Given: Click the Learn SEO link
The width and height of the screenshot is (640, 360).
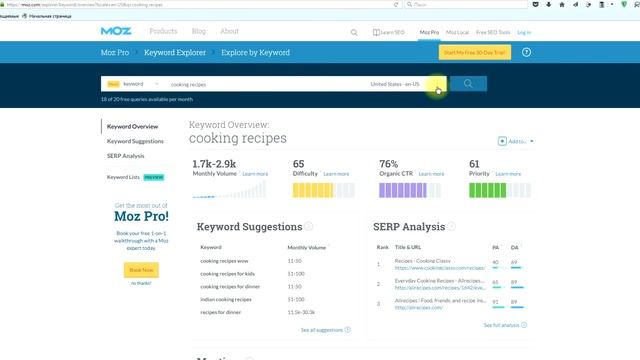Looking at the screenshot, I should (393, 32).
